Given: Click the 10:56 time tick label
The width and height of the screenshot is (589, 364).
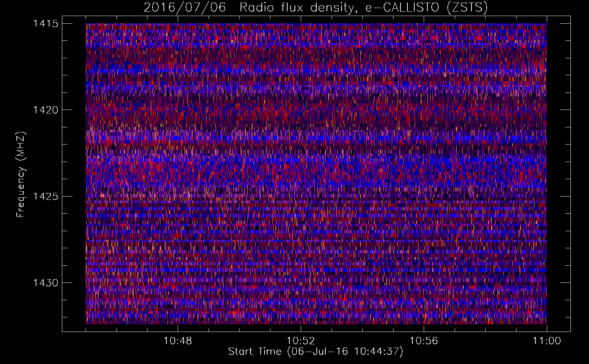Looking at the screenshot, I should click(424, 341).
